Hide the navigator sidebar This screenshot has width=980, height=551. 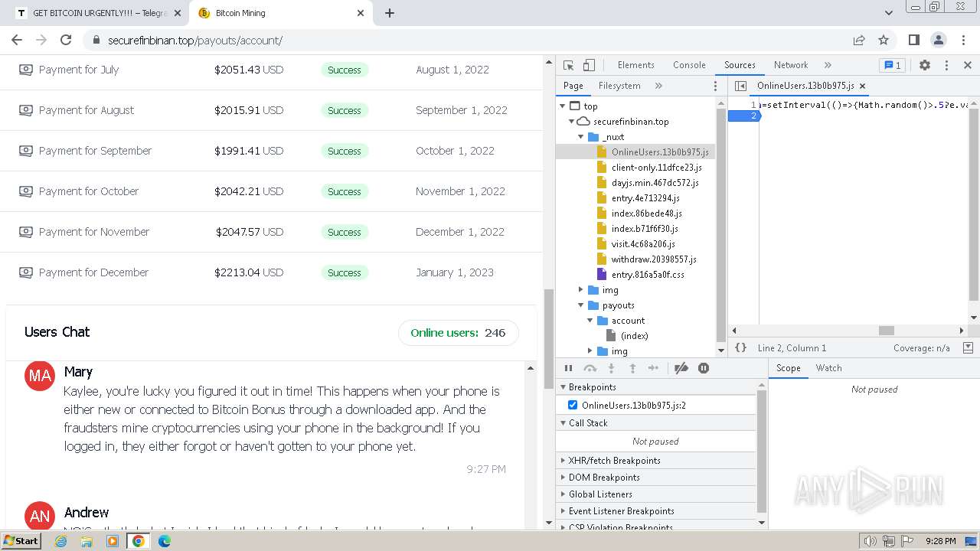coord(740,86)
